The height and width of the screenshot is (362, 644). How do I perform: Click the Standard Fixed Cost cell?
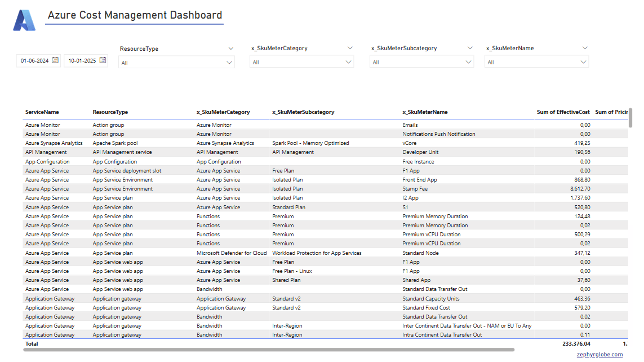(426, 307)
